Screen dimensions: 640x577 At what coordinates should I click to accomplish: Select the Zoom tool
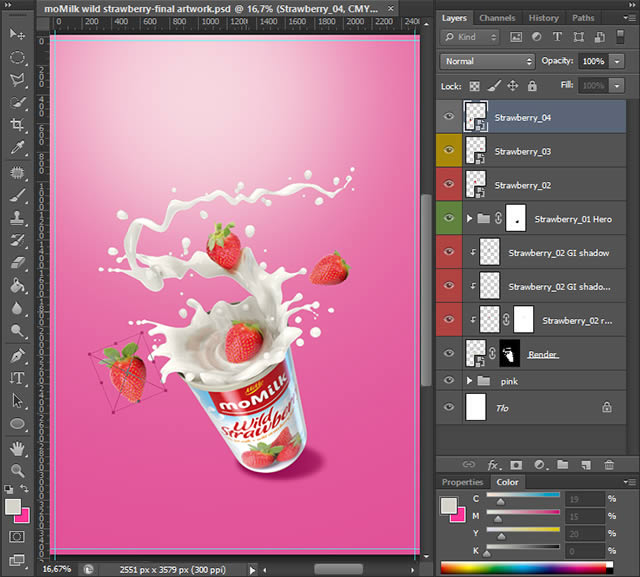17,470
